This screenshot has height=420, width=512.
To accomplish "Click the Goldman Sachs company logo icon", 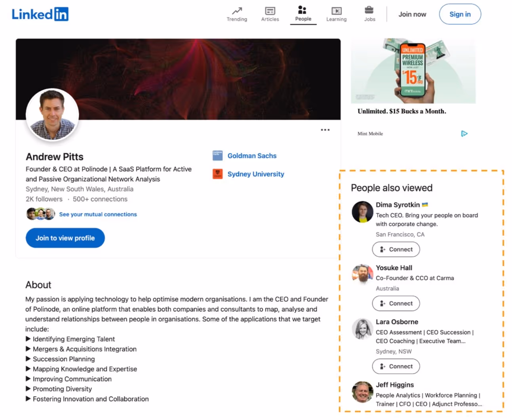I will [217, 156].
